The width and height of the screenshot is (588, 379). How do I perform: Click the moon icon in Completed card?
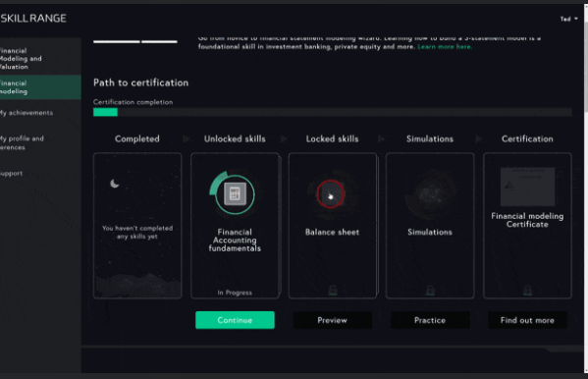pos(115,184)
